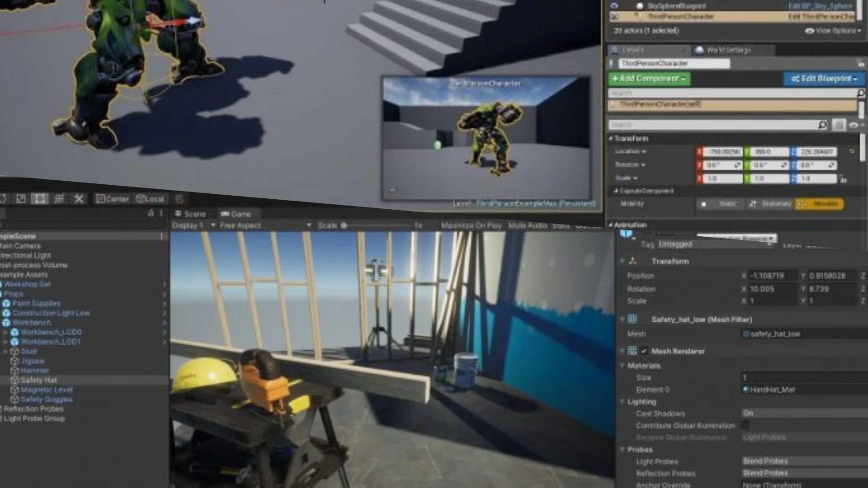Toggle the Mesh Renderer checkbox
Viewport: 868px width, 488px height.
(644, 351)
